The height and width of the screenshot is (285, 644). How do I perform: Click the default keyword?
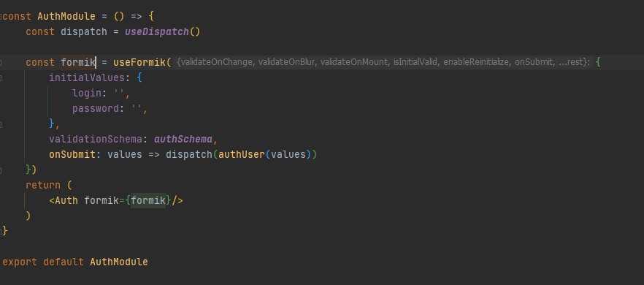pos(64,262)
